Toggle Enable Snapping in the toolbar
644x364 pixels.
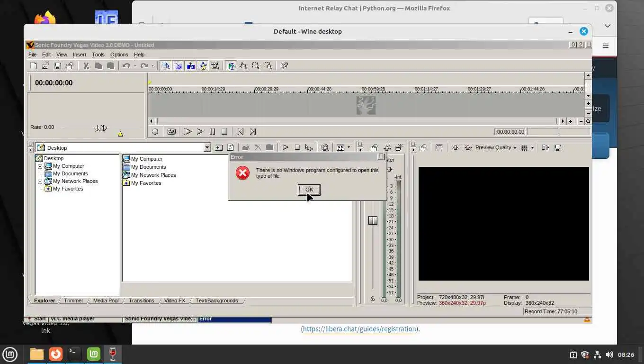pyautogui.click(x=165, y=66)
